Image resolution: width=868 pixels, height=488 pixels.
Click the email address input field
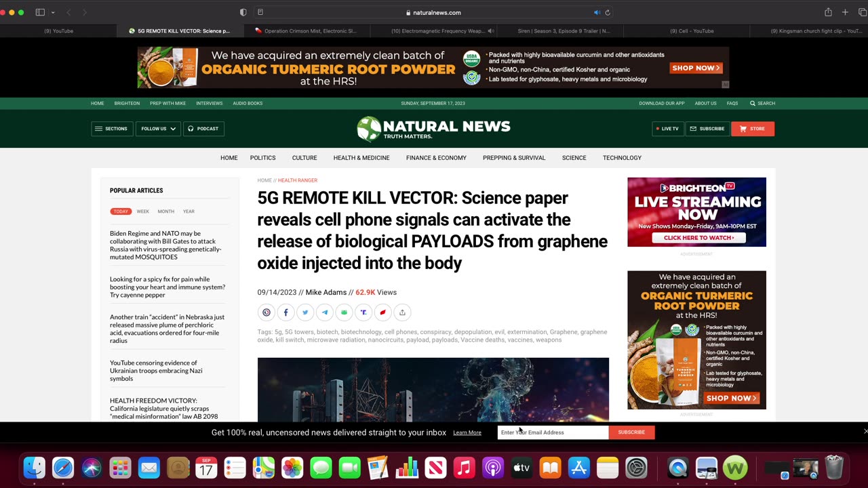553,432
